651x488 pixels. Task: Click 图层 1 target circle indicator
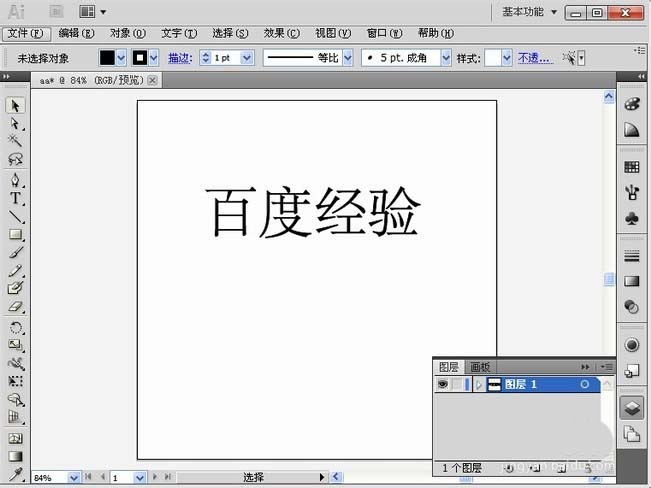585,385
